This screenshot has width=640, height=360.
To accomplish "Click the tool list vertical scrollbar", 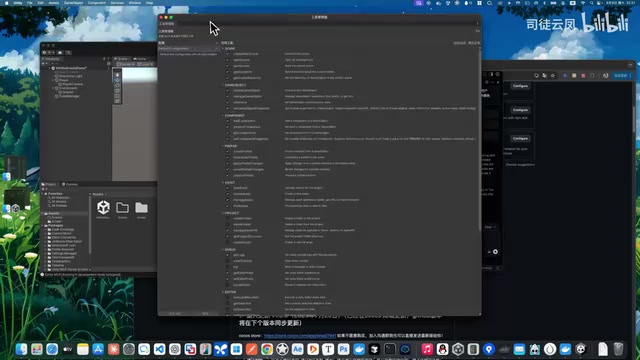I will [480, 139].
